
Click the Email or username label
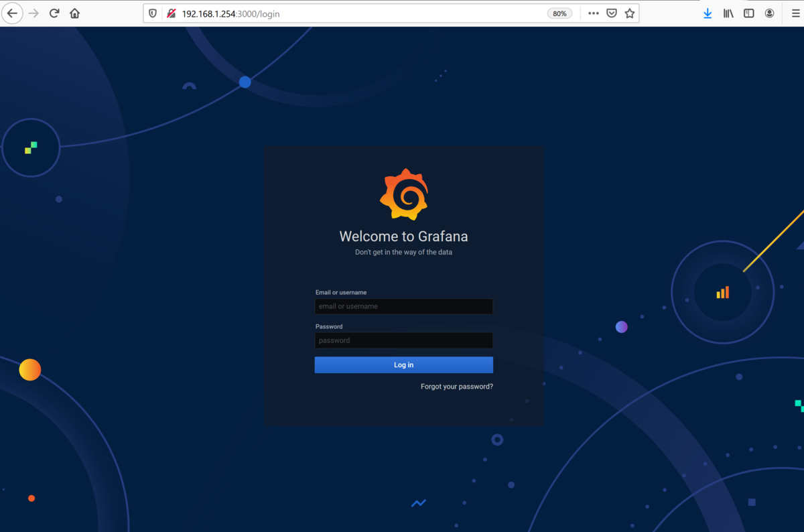coord(341,292)
